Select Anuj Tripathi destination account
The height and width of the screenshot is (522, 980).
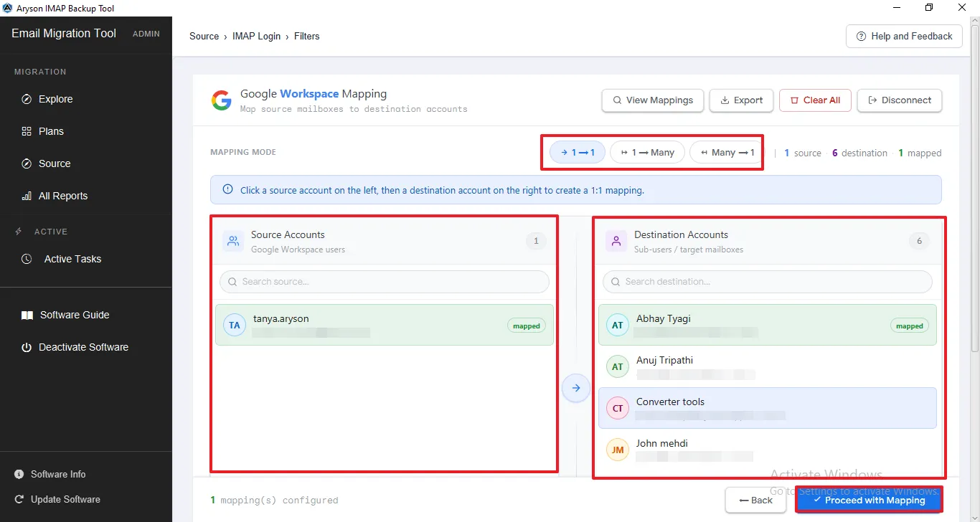pyautogui.click(x=768, y=366)
